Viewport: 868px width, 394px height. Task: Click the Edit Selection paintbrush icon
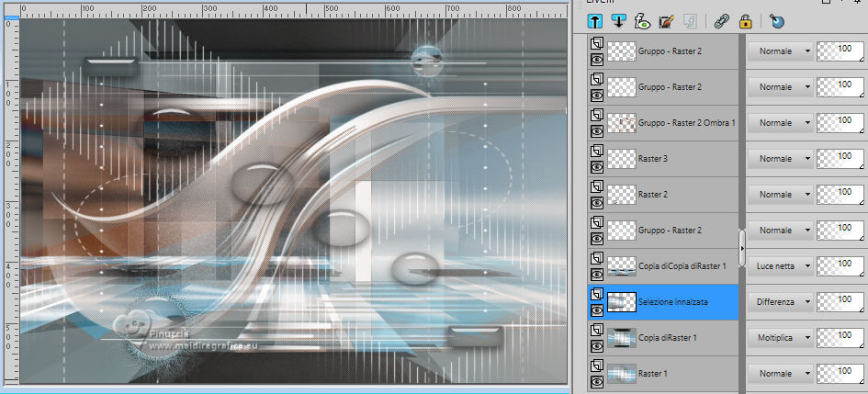[x=666, y=21]
